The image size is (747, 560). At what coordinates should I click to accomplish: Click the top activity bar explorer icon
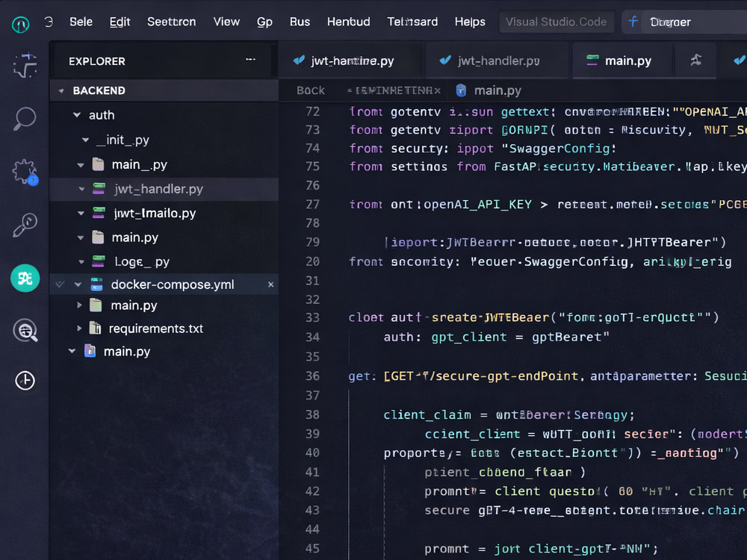coord(25,65)
